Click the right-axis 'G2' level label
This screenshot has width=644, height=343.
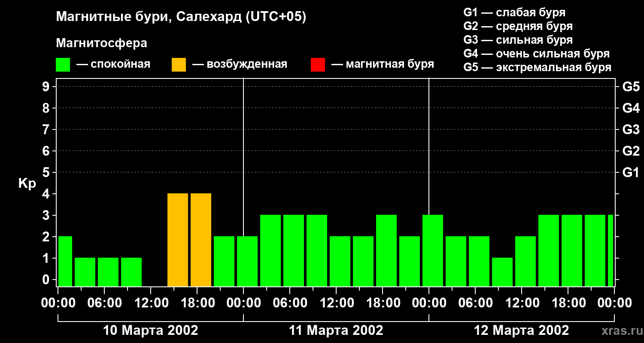[631, 151]
